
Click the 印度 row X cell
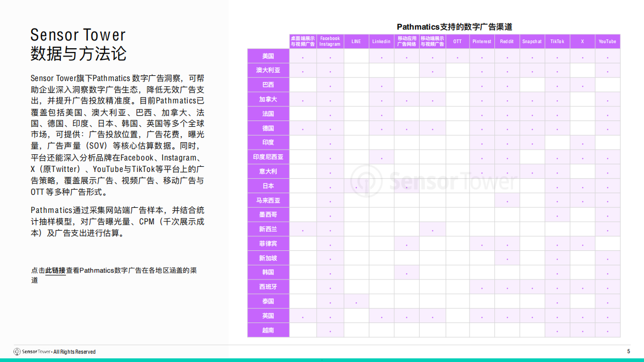point(582,142)
